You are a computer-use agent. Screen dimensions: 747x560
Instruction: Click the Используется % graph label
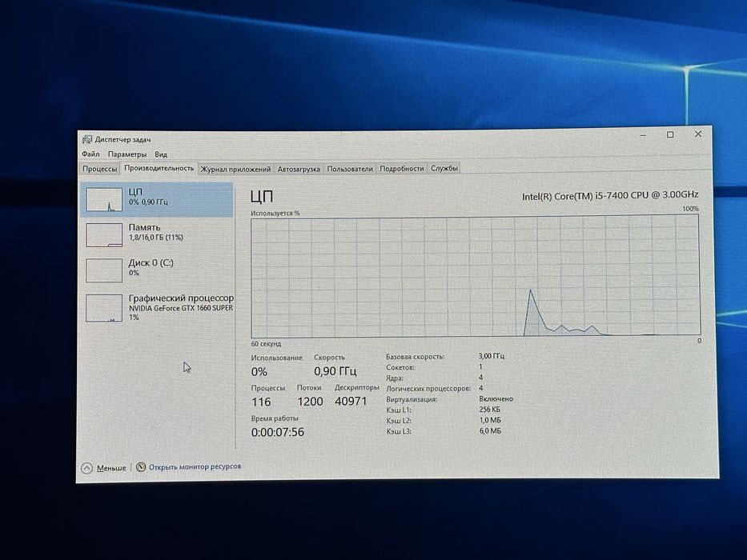click(x=275, y=214)
